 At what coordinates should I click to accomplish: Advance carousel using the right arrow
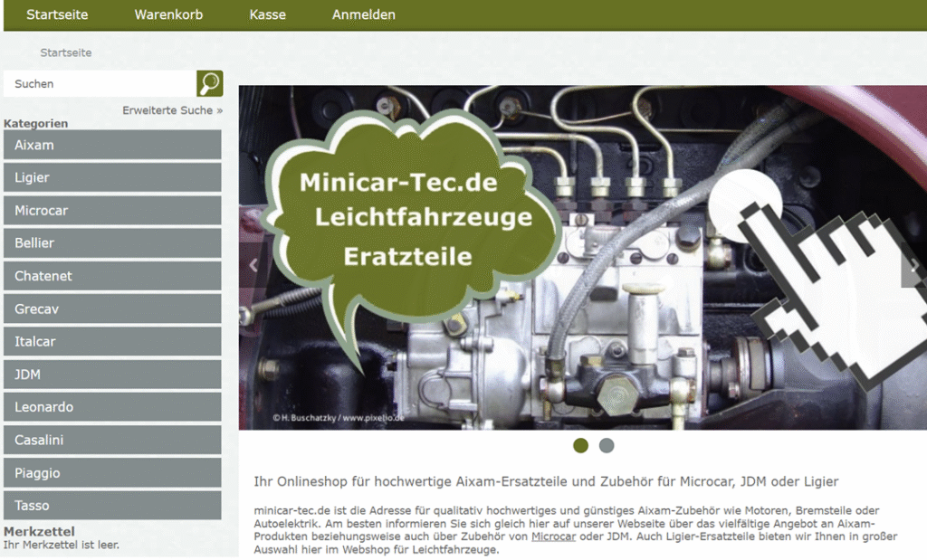click(x=914, y=266)
